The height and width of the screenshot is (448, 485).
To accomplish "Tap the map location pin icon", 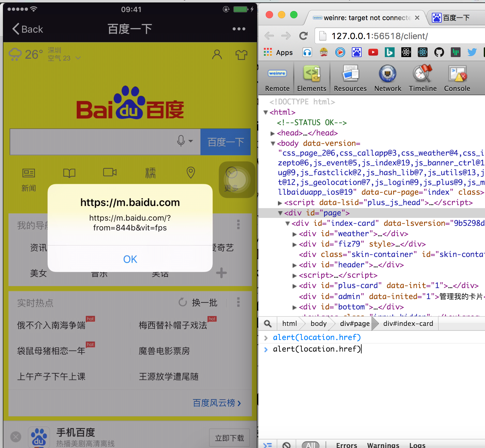I will point(191,173).
